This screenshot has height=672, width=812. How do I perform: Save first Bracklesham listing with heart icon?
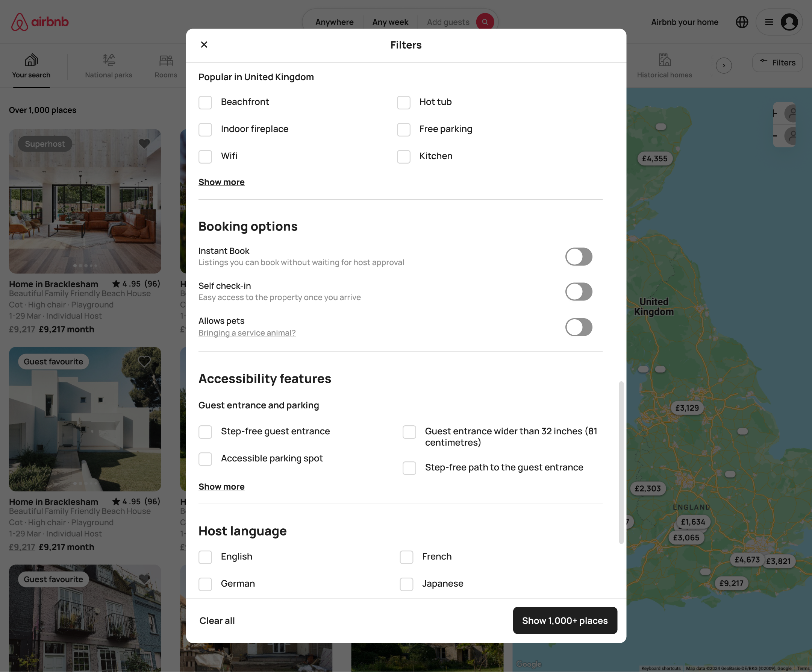click(144, 144)
